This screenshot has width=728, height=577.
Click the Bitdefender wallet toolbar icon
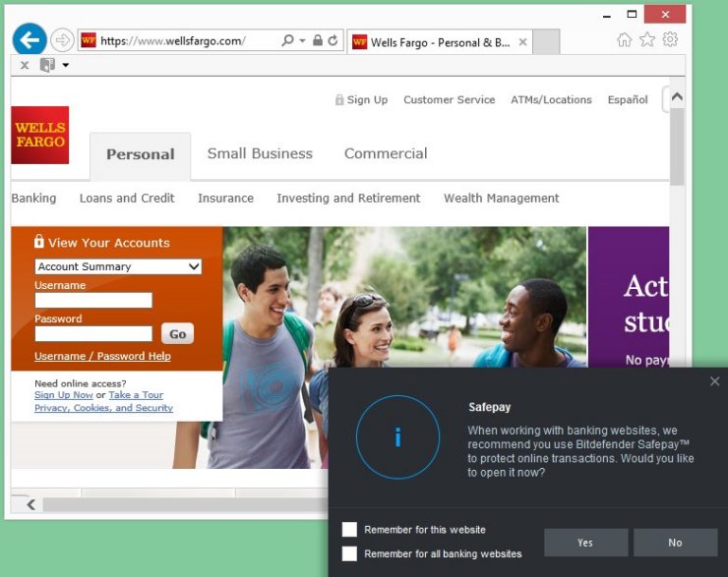click(47, 65)
